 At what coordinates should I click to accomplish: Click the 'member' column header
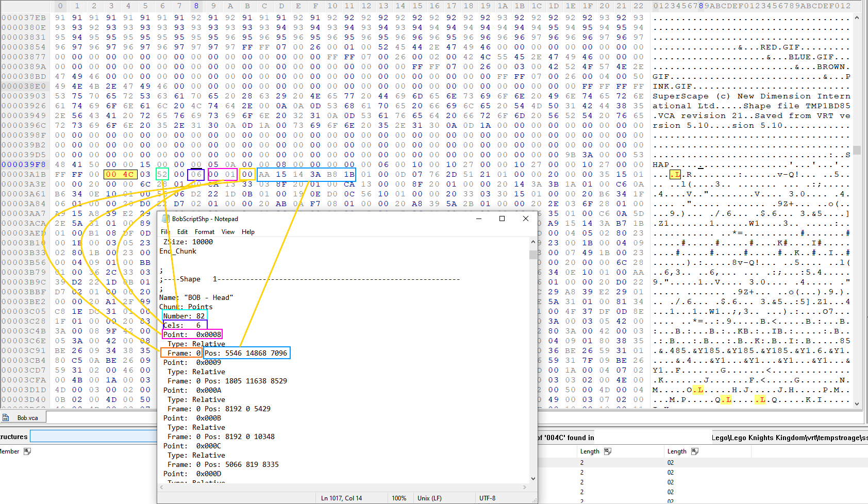[x=9, y=451]
